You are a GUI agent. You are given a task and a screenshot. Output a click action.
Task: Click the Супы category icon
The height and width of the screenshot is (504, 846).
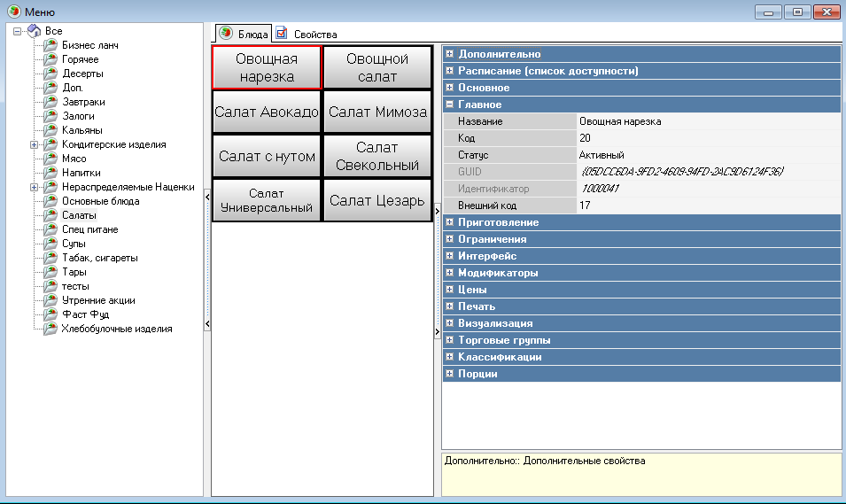50,244
